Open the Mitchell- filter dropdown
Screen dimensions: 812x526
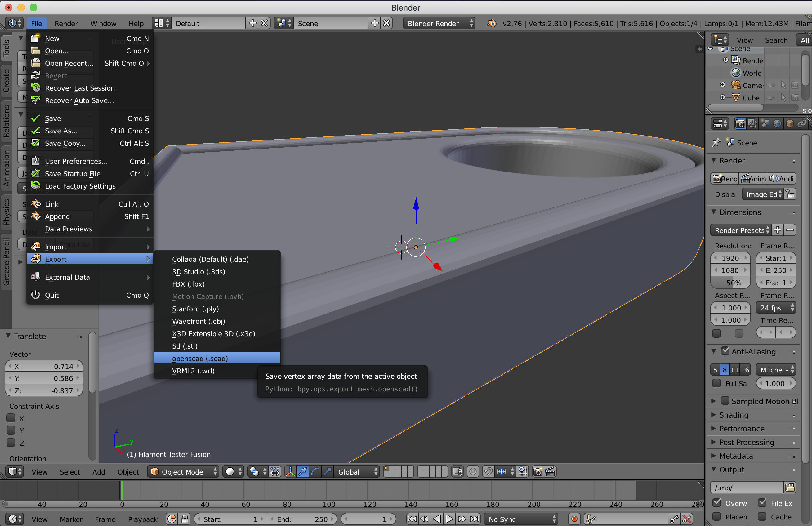776,369
